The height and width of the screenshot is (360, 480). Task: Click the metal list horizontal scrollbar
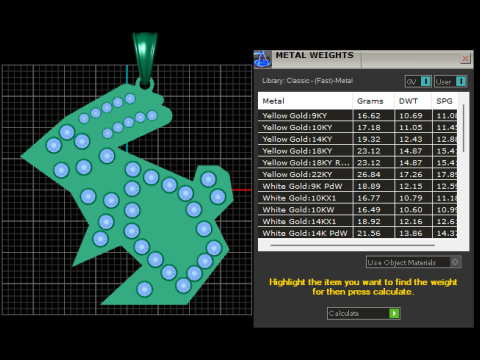tap(353, 245)
